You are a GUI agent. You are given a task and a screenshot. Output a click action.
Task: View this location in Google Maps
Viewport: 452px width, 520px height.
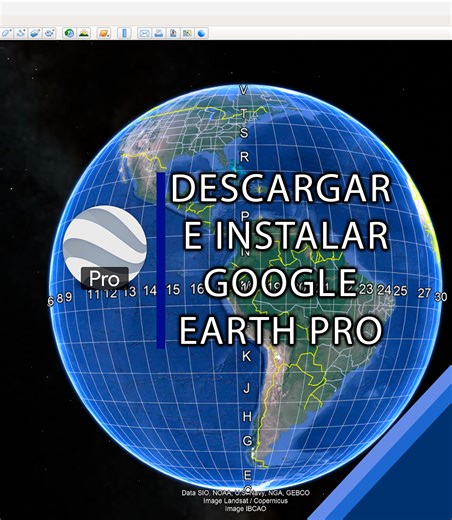point(187,33)
